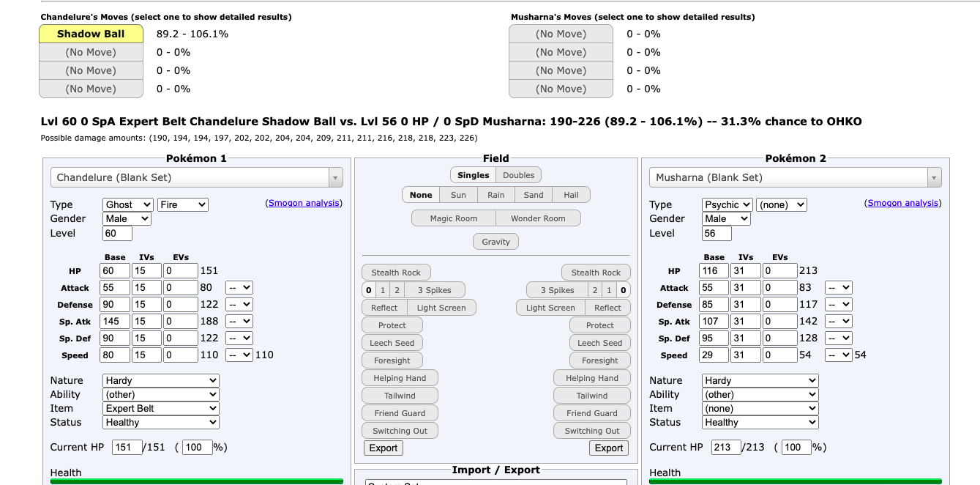980x485 pixels.
Task: Open Musharna's Nature dropdown
Action: 760,381
